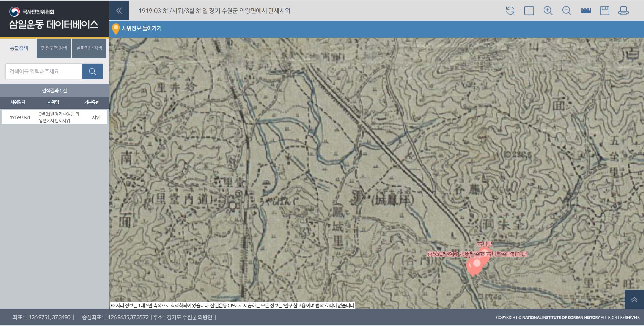Zoom out with the magnifier minus icon
The width and height of the screenshot is (644, 326).
[567, 11]
